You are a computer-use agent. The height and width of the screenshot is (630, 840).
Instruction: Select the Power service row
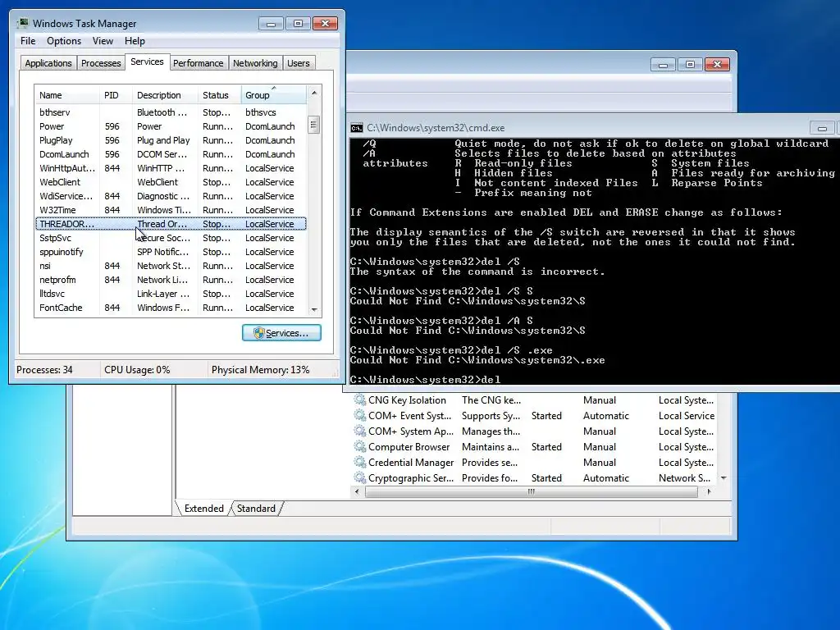click(x=171, y=126)
